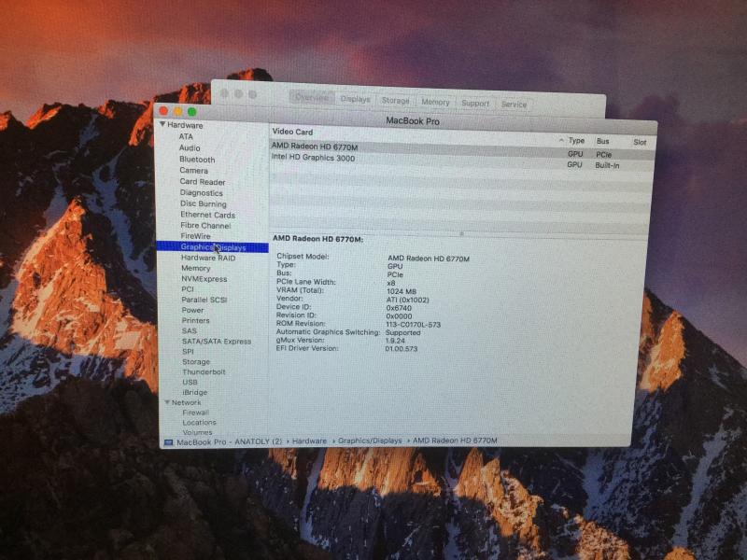Close the System Information window

pyautogui.click(x=163, y=111)
